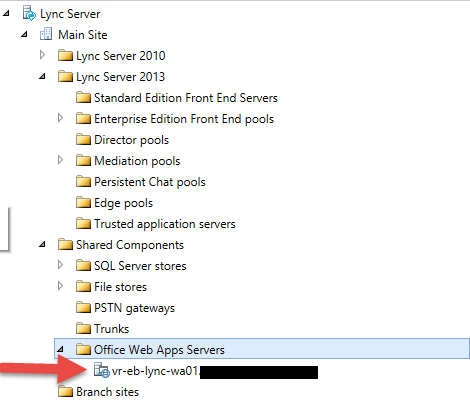The image size is (470, 402).
Task: Click the Lync Server root node icon
Action: tap(29, 13)
